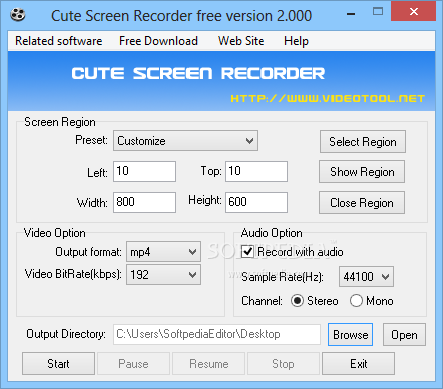Start the screen recording
This screenshot has height=389, width=443.
(x=59, y=364)
